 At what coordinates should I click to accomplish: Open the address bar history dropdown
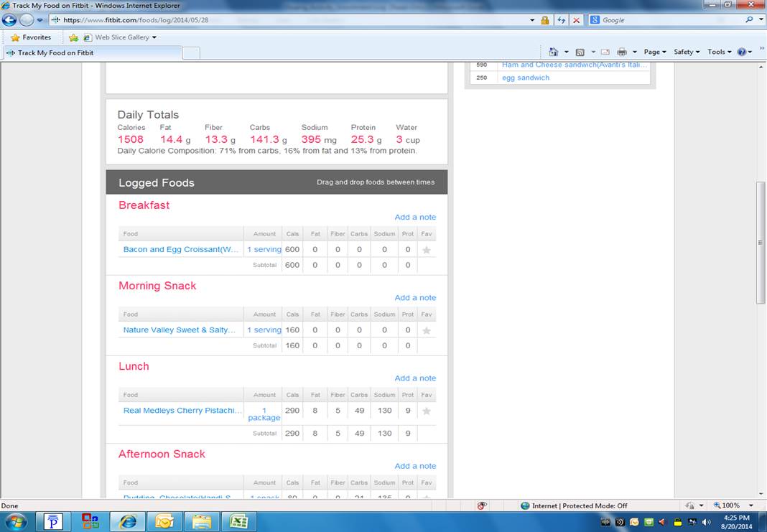pos(532,20)
